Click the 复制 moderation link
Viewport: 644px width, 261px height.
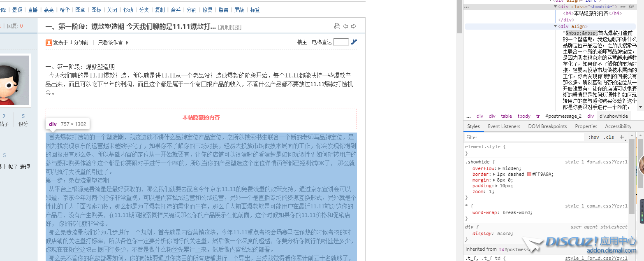(160, 10)
